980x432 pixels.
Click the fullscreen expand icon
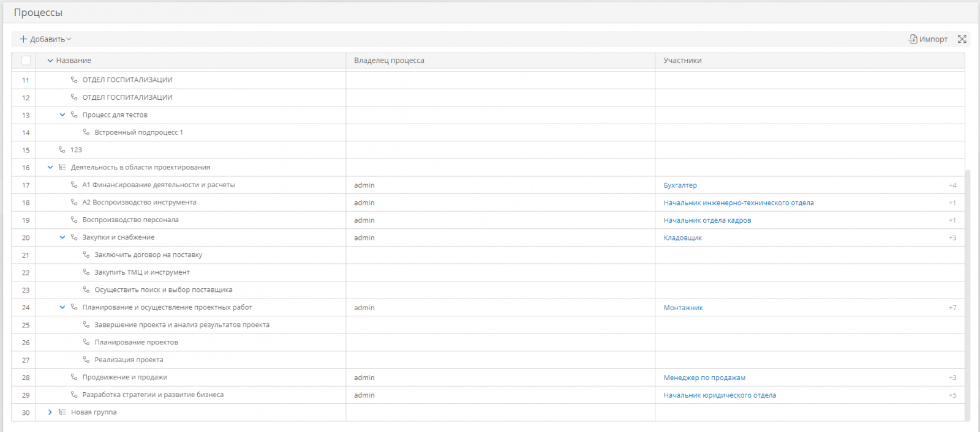pyautogui.click(x=962, y=39)
